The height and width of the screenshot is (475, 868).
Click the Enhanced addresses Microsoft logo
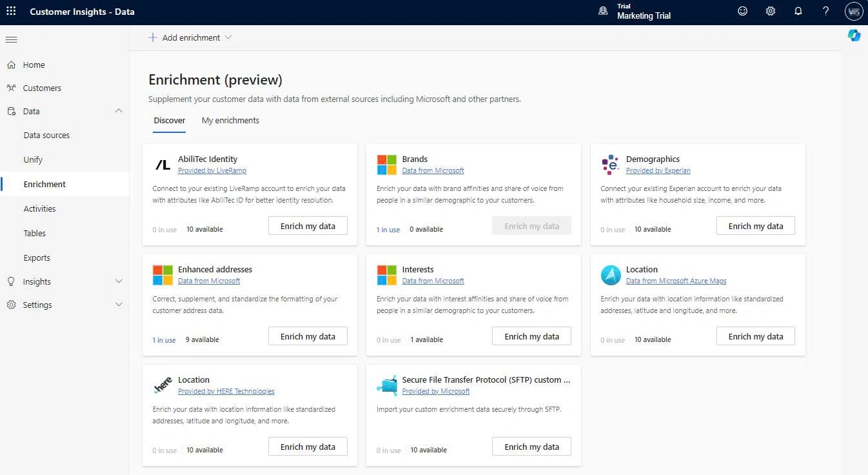coord(163,275)
